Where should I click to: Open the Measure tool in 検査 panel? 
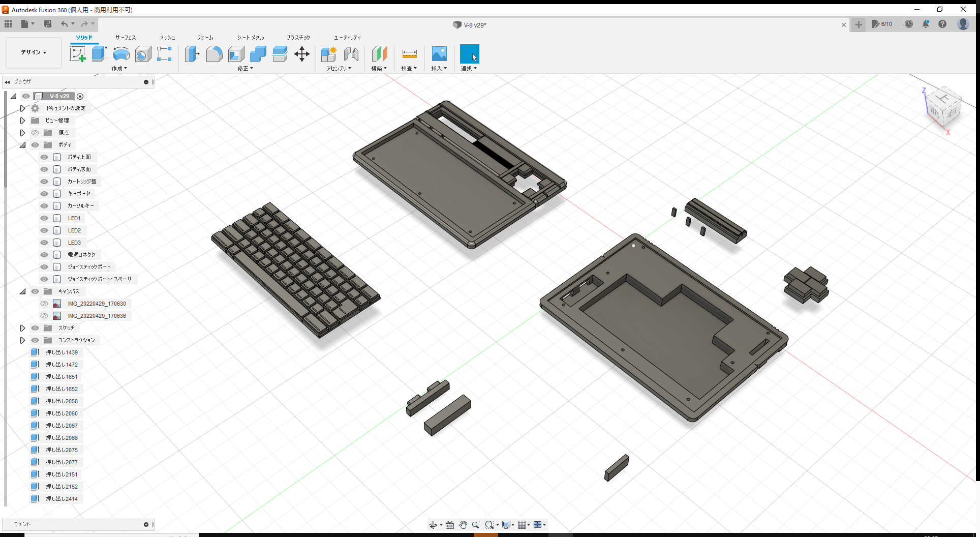(409, 54)
